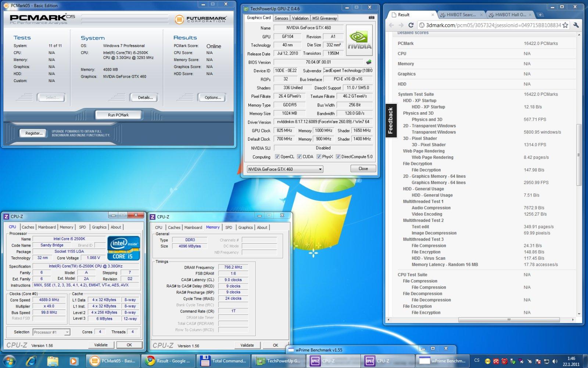This screenshot has height=368, width=588.
Task: Open the Caches tab in the CPU-Z Processor window
Action: pyautogui.click(x=28, y=227)
